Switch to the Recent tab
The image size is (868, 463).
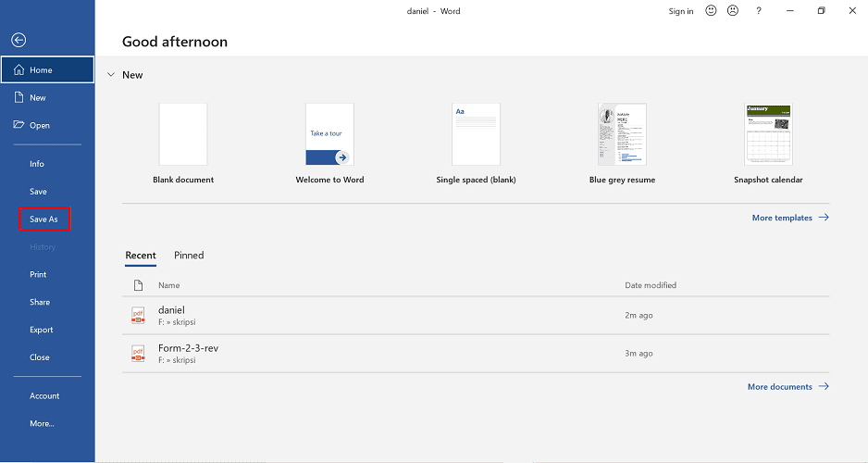pos(141,256)
